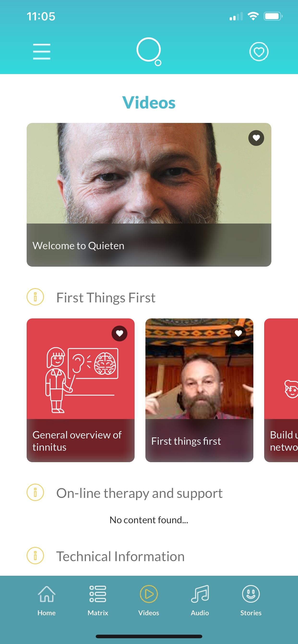Open favorites via header heart icon
This screenshot has height=644, width=298.
pyautogui.click(x=259, y=52)
